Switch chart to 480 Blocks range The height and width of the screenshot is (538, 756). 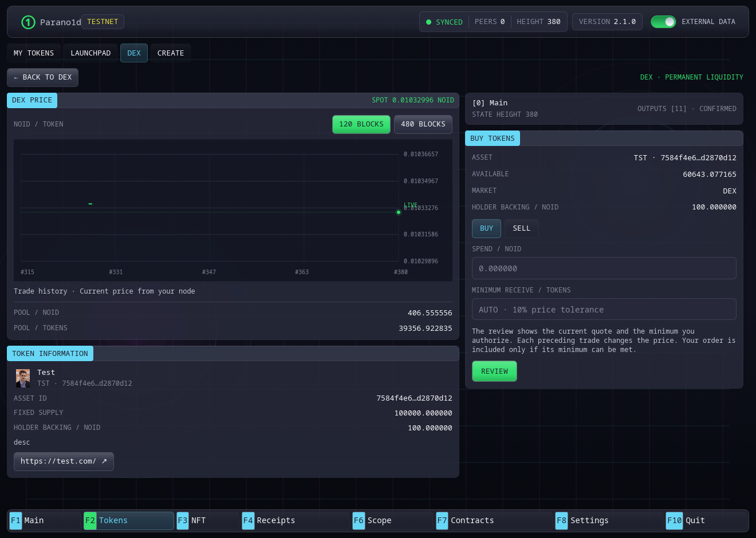pos(423,124)
